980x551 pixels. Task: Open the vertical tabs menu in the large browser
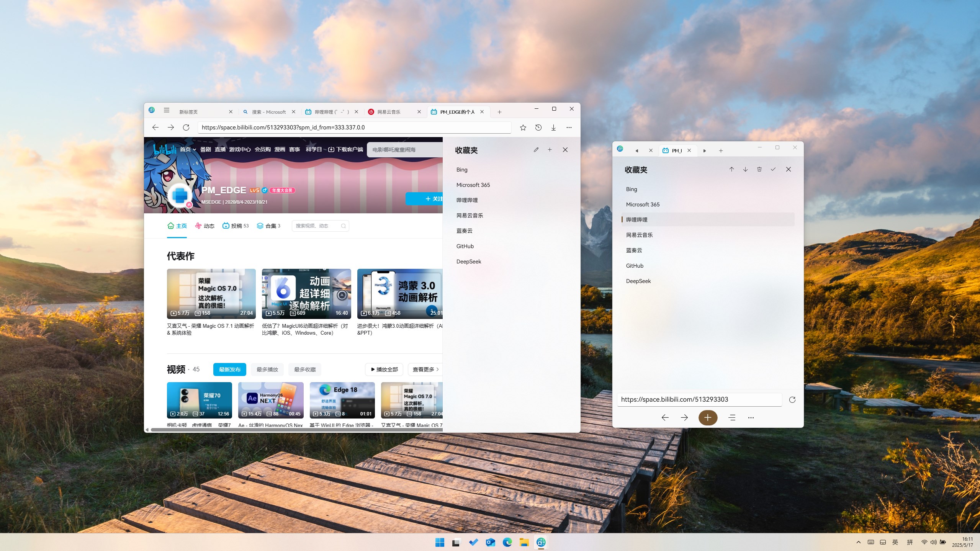click(x=167, y=110)
